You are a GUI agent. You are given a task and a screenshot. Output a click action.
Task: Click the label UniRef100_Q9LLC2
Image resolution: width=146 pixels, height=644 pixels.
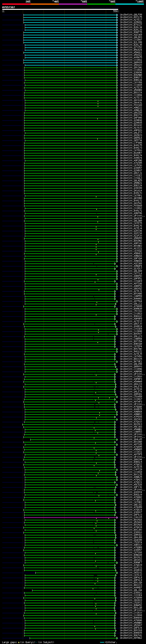pos(131,304)
